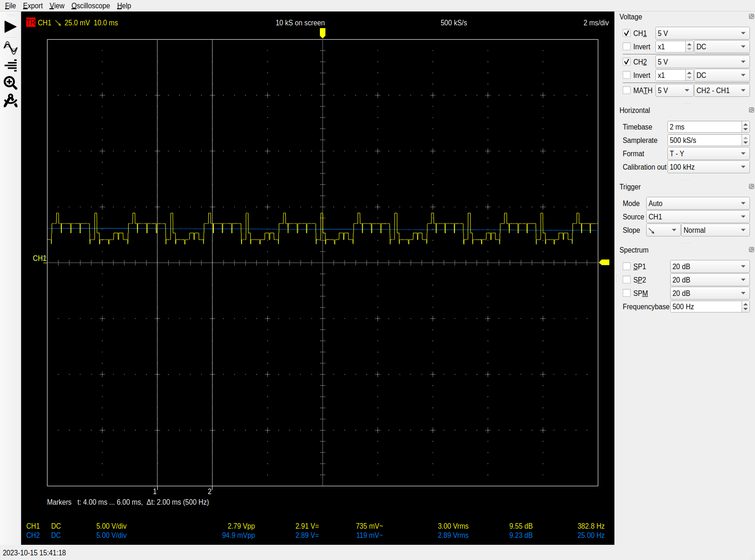Viewport: 755px width, 560px height.
Task: Click the yellow trigger position marker at top
Action: 323,33
